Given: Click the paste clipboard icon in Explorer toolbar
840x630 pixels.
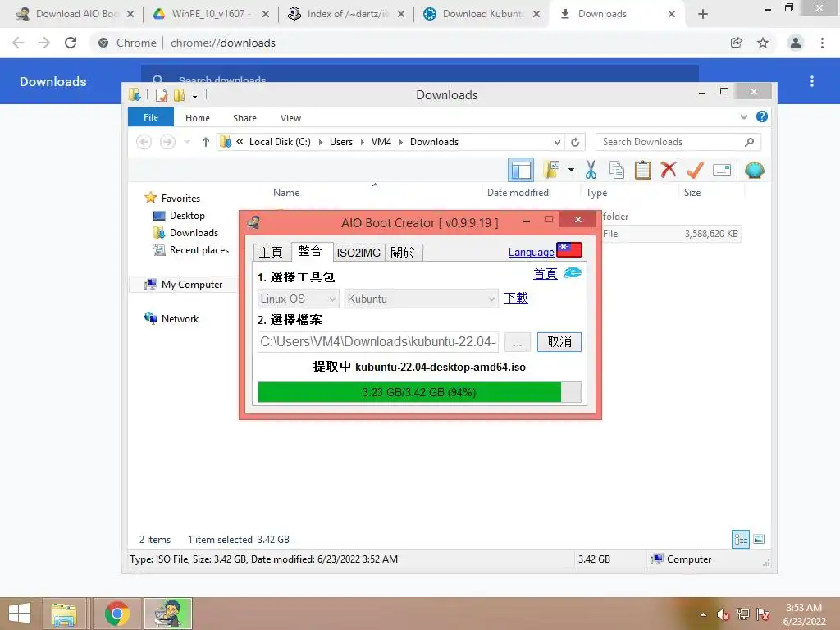Looking at the screenshot, I should pos(642,171).
